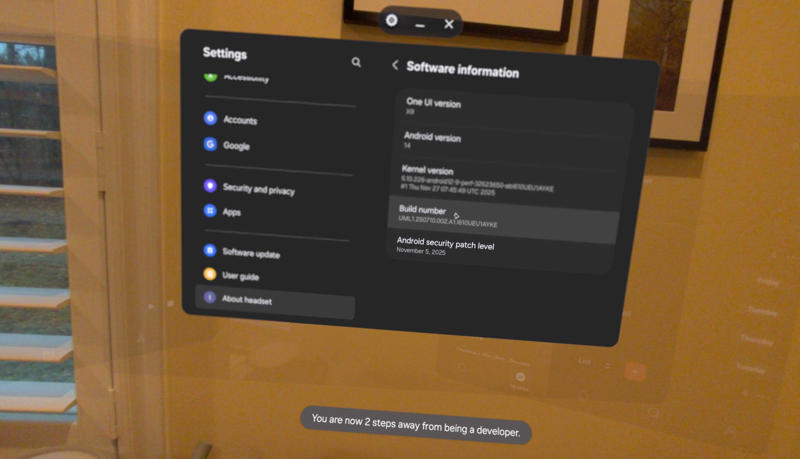800x459 pixels.
Task: Click the developer steps toast message
Action: [x=416, y=425]
